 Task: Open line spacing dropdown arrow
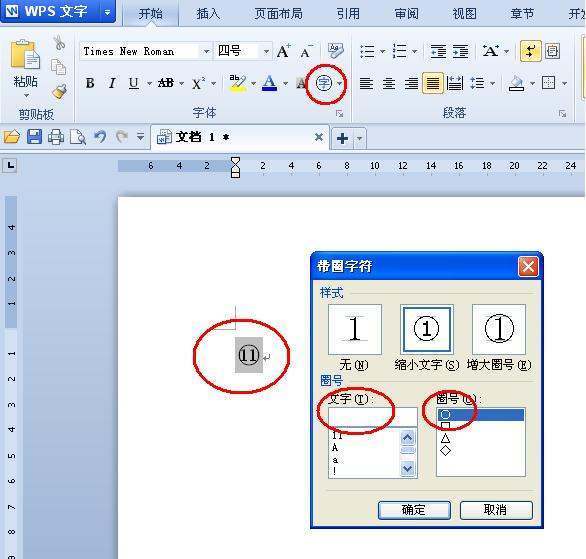[493, 83]
